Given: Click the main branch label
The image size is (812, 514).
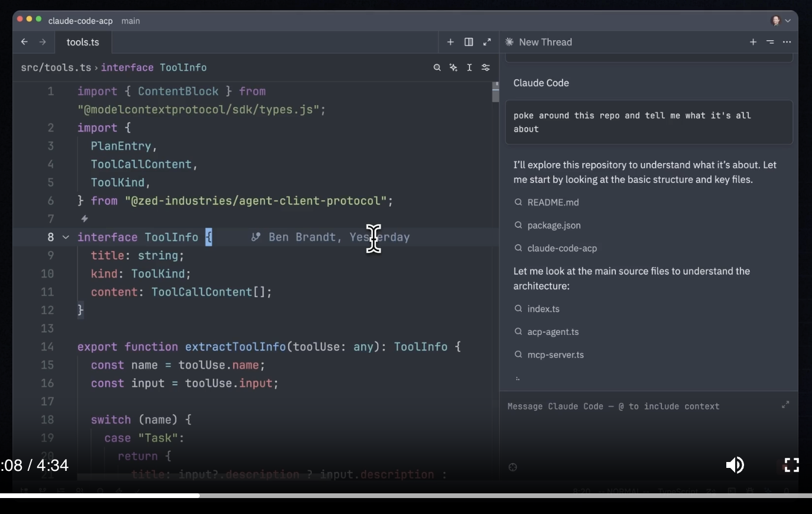Looking at the screenshot, I should [131, 21].
